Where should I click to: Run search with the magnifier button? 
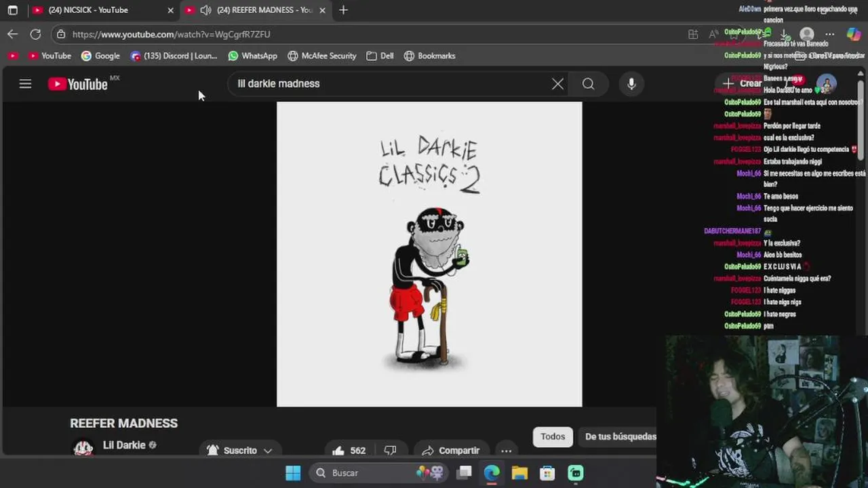point(589,84)
